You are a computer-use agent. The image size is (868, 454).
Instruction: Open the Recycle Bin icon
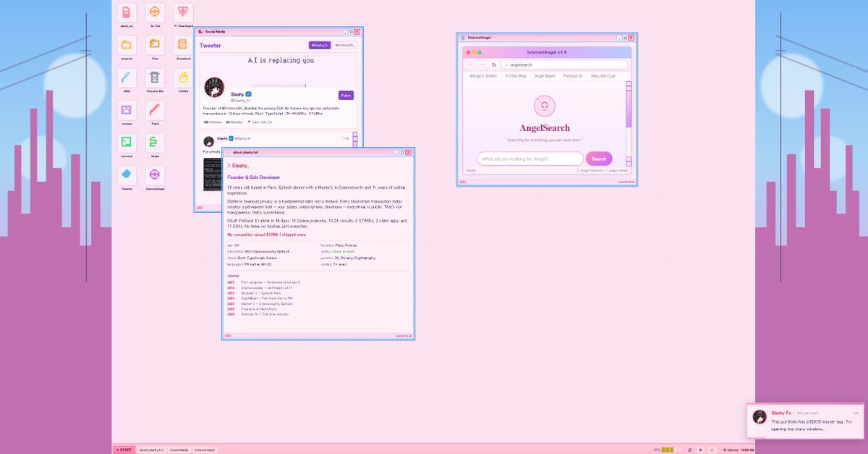pyautogui.click(x=155, y=77)
